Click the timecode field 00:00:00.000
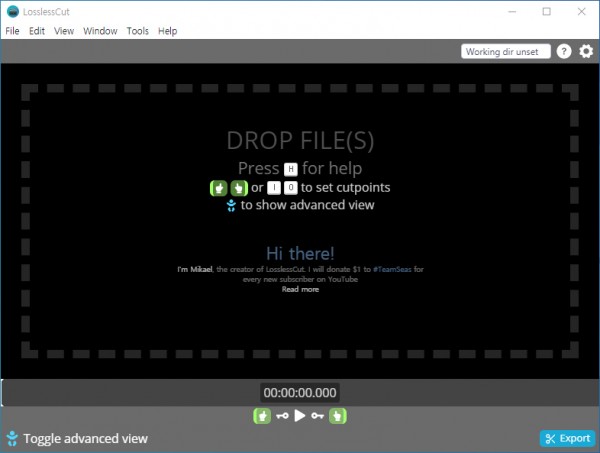The width and height of the screenshot is (600, 453). 300,393
